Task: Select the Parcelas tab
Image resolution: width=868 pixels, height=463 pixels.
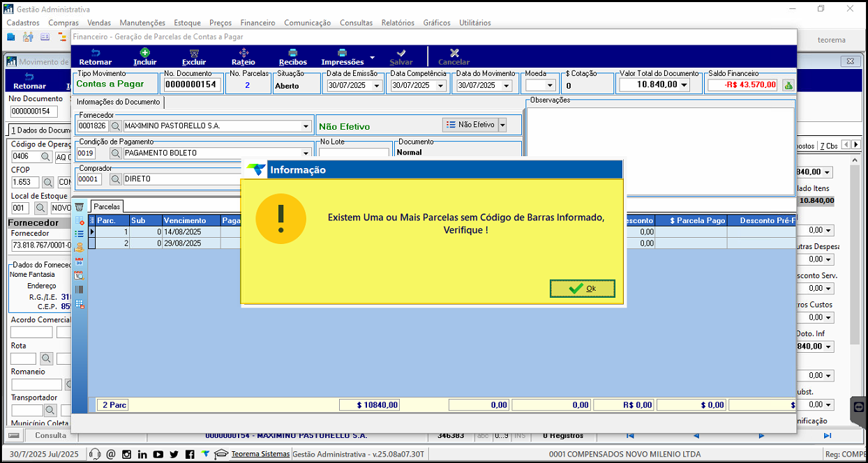Action: tap(107, 206)
